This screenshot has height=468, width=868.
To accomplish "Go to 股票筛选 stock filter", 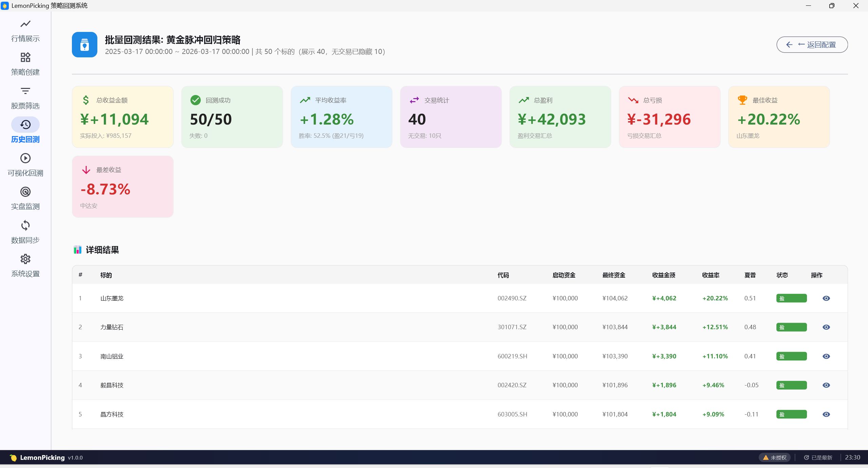I will click(25, 98).
